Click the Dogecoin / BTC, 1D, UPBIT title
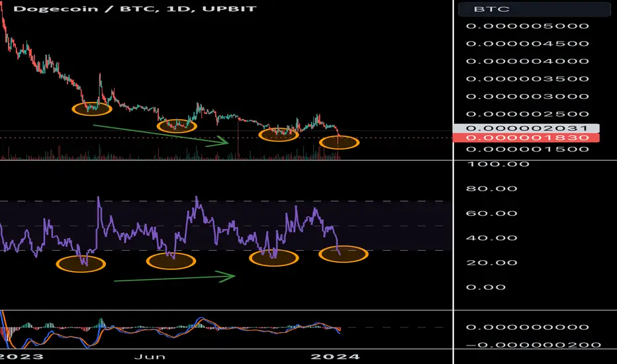The height and width of the screenshot is (364, 617). pyautogui.click(x=135, y=9)
